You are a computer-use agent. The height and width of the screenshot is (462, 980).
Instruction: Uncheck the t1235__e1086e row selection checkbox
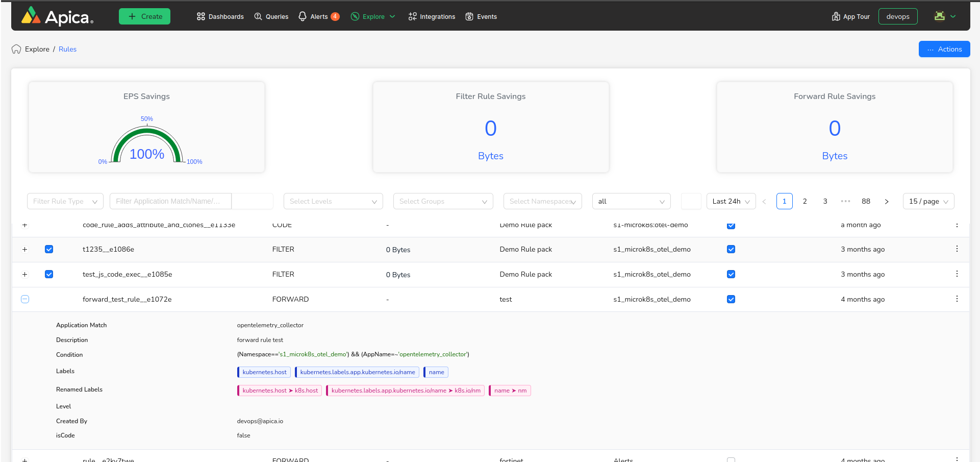coord(49,249)
